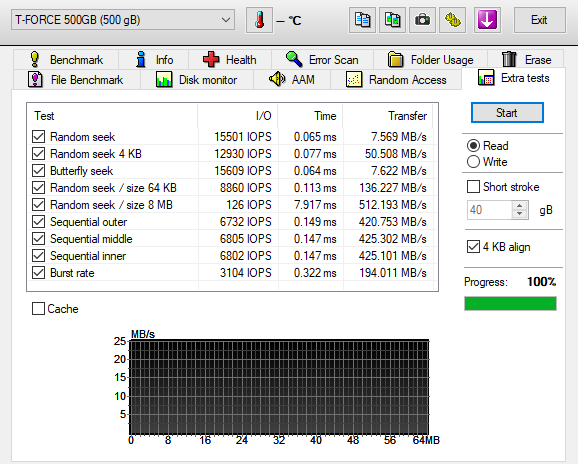Click the copy text to clipboard icon
578x464 pixels.
click(362, 20)
